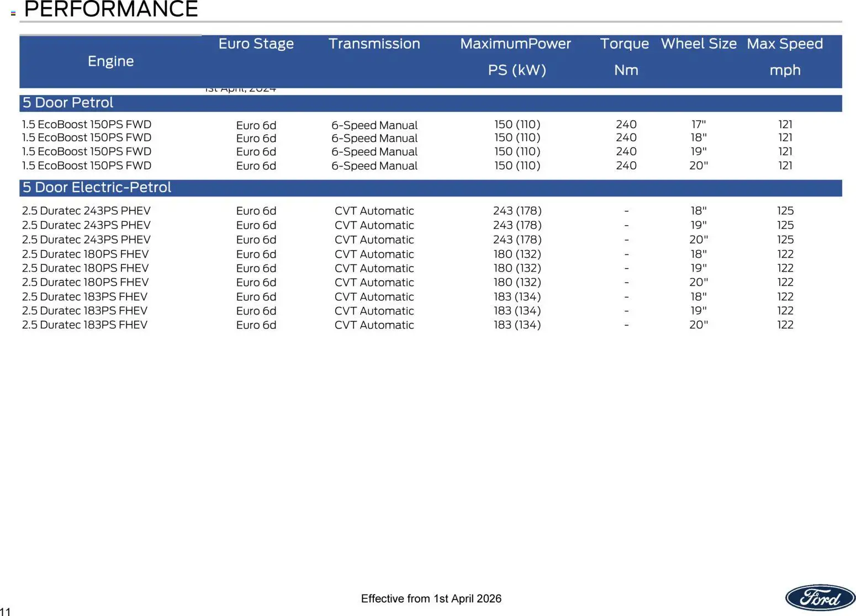Select the Euro Stage column header
This screenshot has width=856, height=616.
(256, 44)
